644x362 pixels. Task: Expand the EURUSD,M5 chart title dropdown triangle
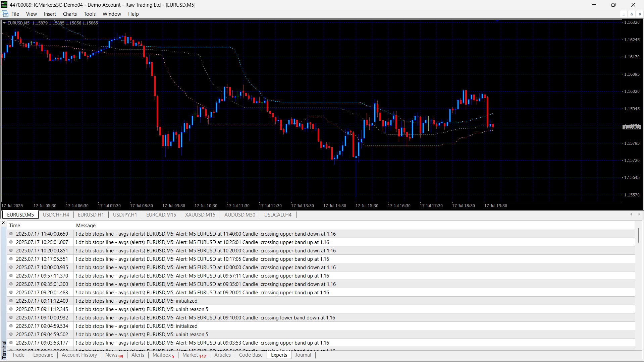point(4,23)
